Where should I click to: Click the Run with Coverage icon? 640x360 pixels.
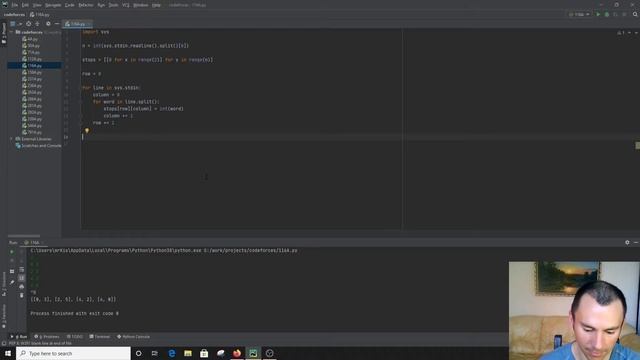tap(616, 15)
